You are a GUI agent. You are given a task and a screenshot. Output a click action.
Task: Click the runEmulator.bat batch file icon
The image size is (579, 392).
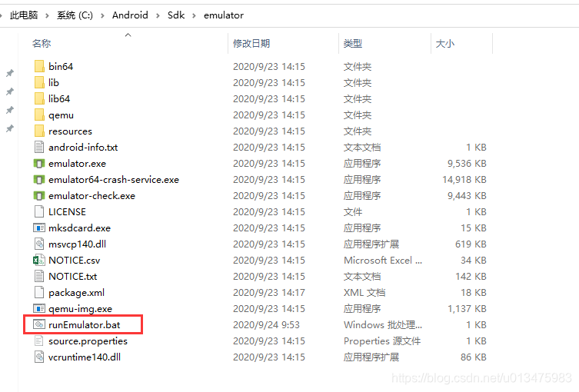click(x=39, y=324)
